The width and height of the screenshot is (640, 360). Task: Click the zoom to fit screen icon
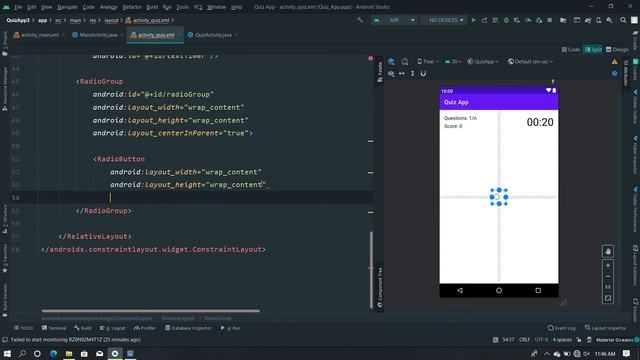[608, 298]
